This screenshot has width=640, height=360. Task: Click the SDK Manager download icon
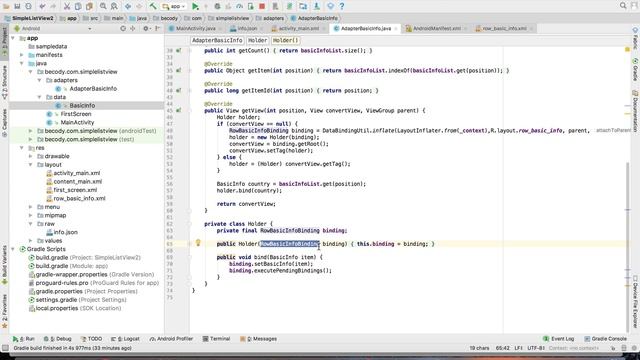317,6
